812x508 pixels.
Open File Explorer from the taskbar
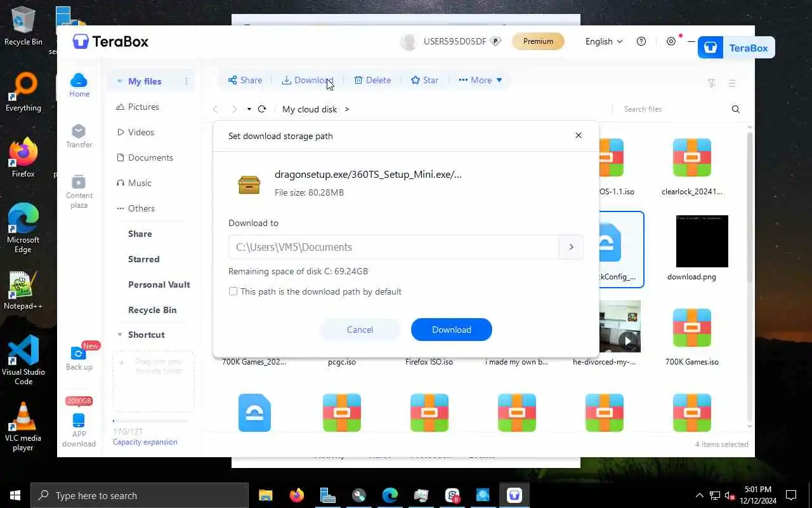(266, 495)
